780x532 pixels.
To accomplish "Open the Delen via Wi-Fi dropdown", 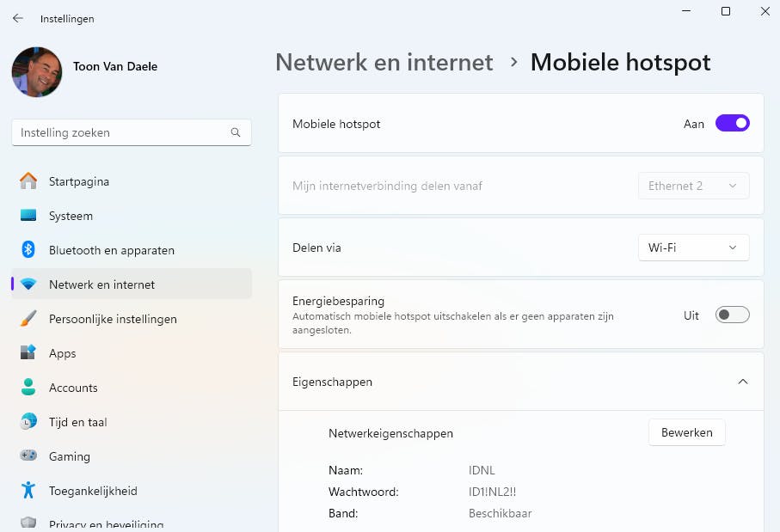I will coord(693,248).
